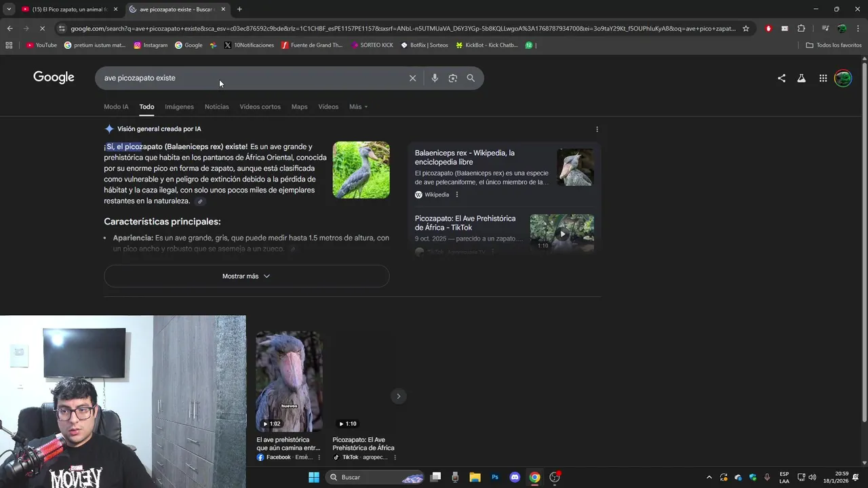Open Chrome apps grid in bookmarks bar

(9, 45)
